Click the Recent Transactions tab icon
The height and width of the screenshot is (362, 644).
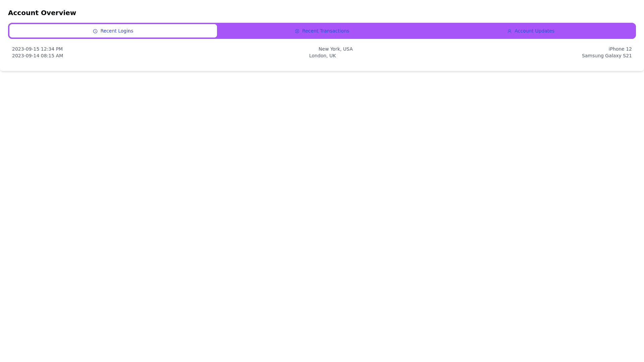coord(297,31)
